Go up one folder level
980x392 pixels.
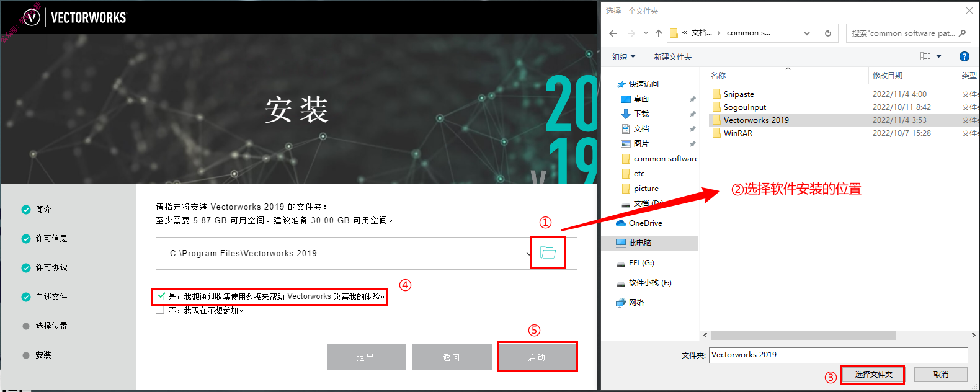coord(658,33)
